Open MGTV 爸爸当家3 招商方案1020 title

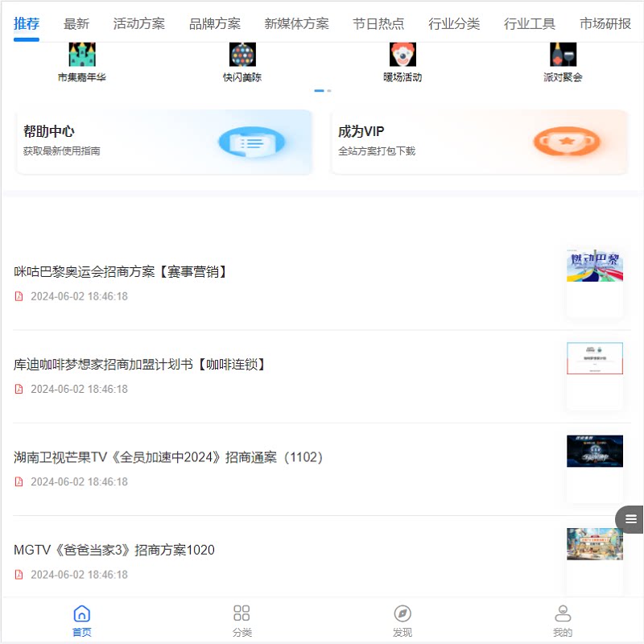pyautogui.click(x=114, y=550)
